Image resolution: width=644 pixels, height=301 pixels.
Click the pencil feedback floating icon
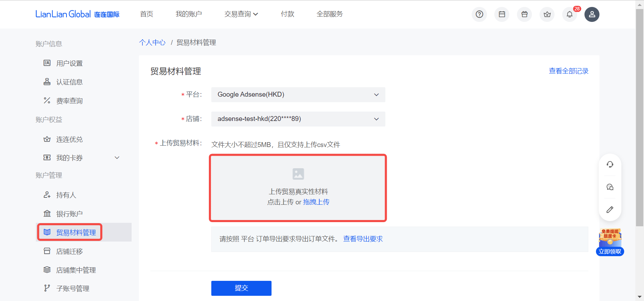point(610,210)
